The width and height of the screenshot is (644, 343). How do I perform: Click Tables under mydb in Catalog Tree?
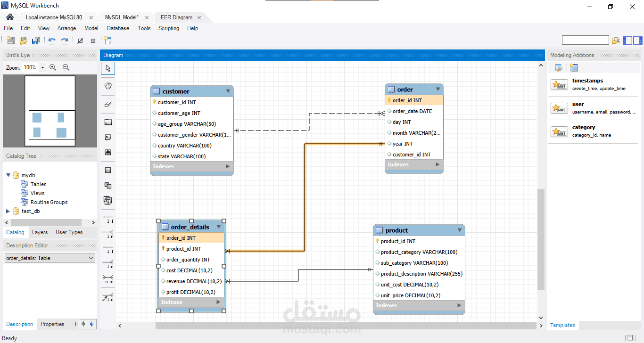tap(40, 184)
